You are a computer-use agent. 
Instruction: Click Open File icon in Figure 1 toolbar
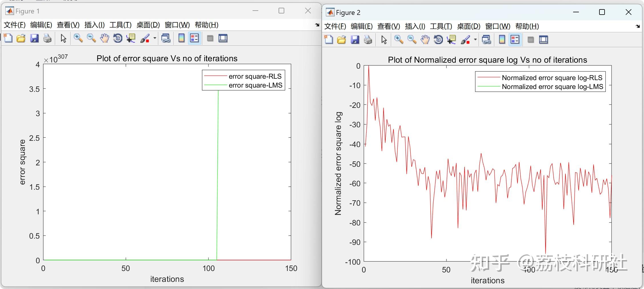pyautogui.click(x=21, y=38)
